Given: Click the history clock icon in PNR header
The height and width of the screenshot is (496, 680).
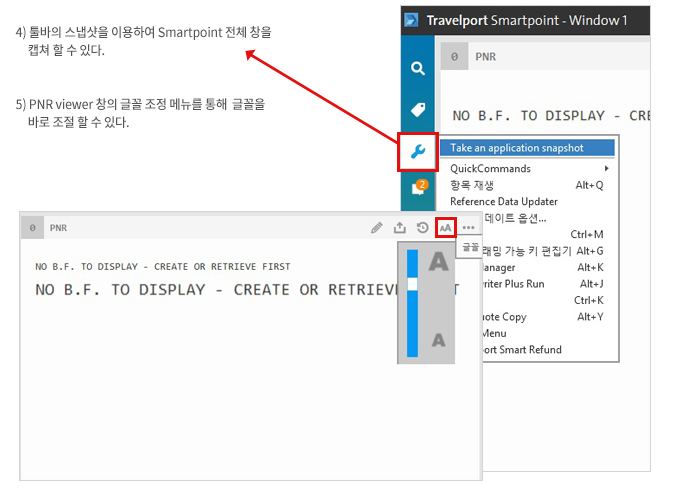Looking at the screenshot, I should (422, 228).
